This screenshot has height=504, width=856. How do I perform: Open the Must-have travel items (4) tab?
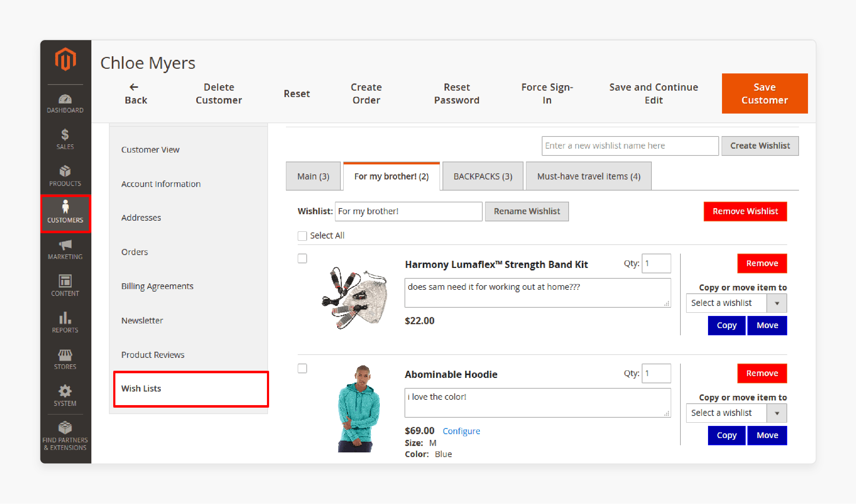(x=589, y=176)
